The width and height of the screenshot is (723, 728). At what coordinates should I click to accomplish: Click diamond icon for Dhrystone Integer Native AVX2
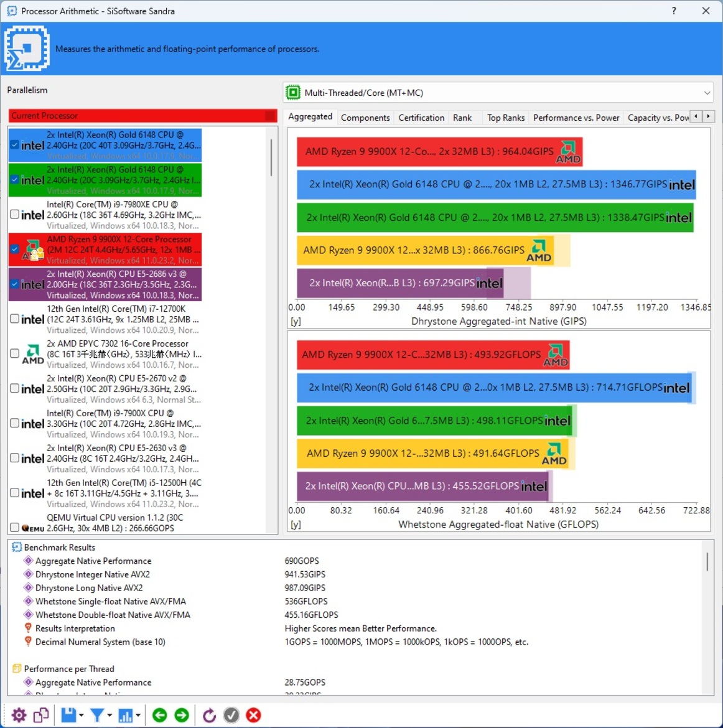[x=29, y=574]
